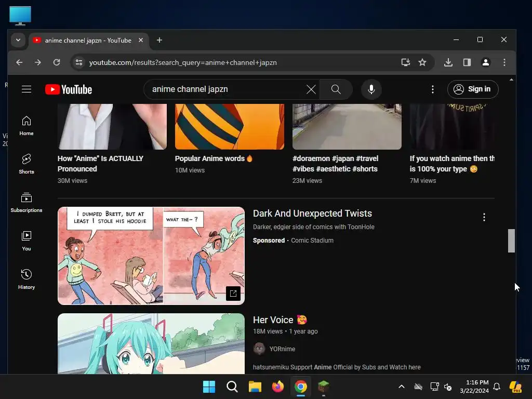This screenshot has height=399, width=532.
Task: Open the OneDrive cloud tray icon
Action: click(418, 387)
